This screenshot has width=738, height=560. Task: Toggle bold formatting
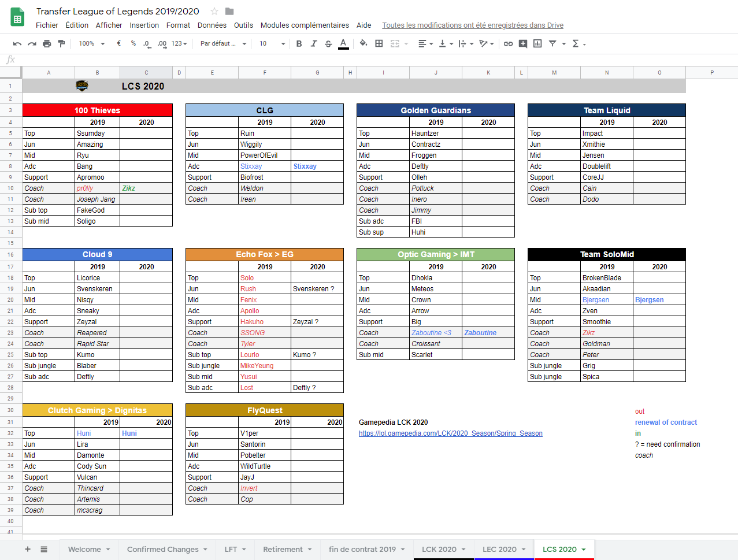pyautogui.click(x=299, y=44)
